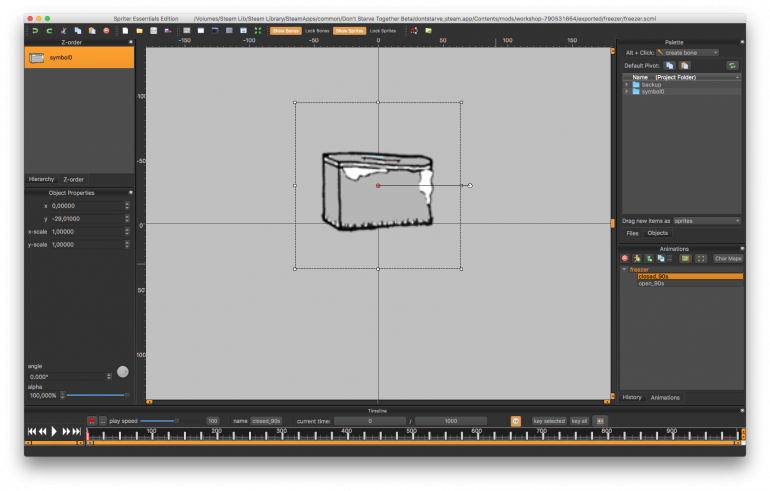The image size is (770, 491).
Task: Click the Paste icon in the main toolbar
Action: [92, 30]
